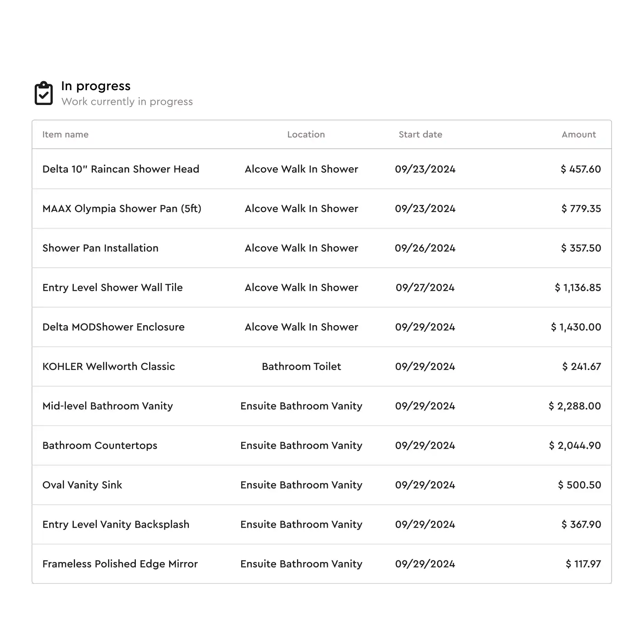Image resolution: width=644 pixels, height=644 pixels.
Task: Select 'Entry Level Shower Wall Tile' item
Action: pyautogui.click(x=112, y=287)
